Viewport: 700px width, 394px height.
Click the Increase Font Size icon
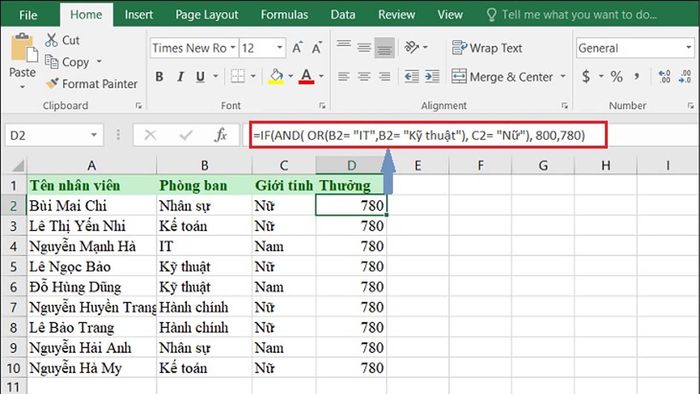(x=297, y=48)
